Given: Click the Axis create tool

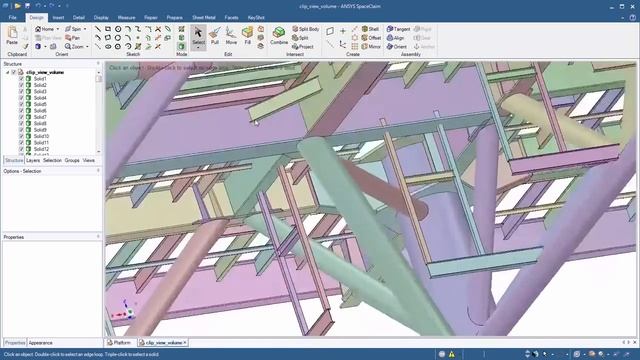Looking at the screenshot, I should 330,44.
